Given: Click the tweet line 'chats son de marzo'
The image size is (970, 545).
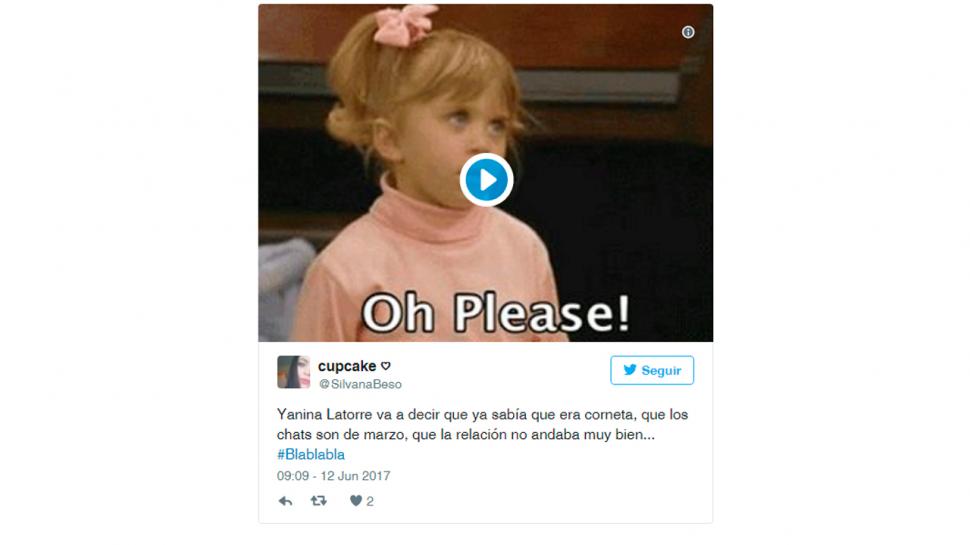Looking at the screenshot, I should tap(465, 434).
